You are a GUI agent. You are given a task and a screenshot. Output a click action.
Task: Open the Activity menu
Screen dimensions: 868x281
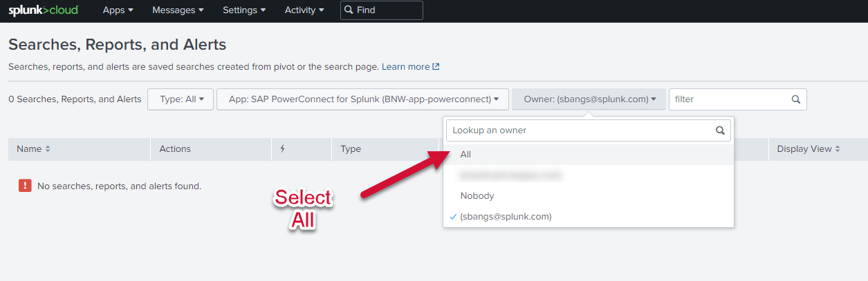[304, 10]
